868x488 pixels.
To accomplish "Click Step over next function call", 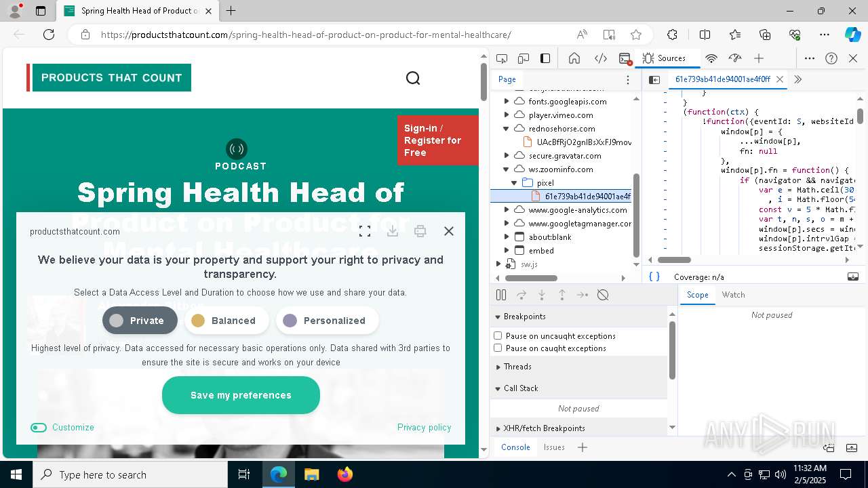I will (x=521, y=295).
